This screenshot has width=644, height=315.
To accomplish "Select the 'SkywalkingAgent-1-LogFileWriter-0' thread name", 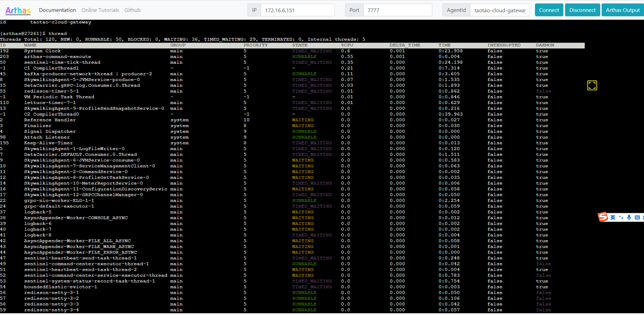I will coord(75,149).
